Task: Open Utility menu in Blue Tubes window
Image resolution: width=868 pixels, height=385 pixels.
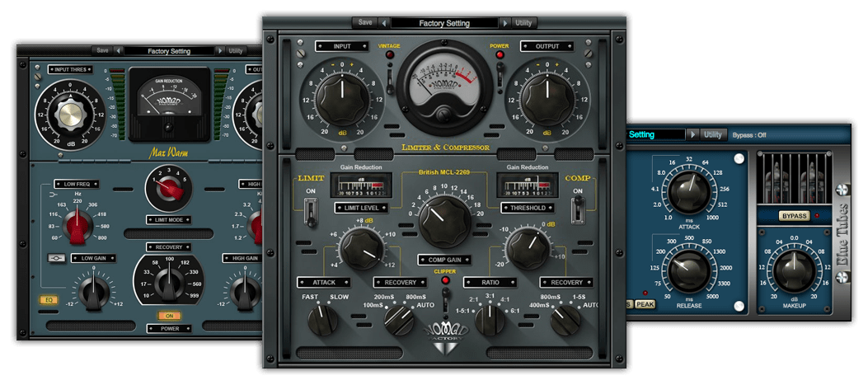Action: (712, 134)
